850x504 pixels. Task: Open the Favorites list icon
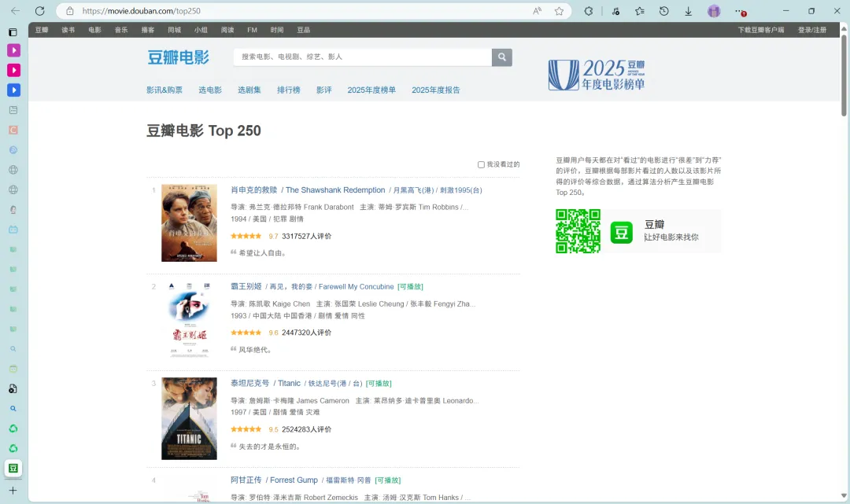(640, 11)
